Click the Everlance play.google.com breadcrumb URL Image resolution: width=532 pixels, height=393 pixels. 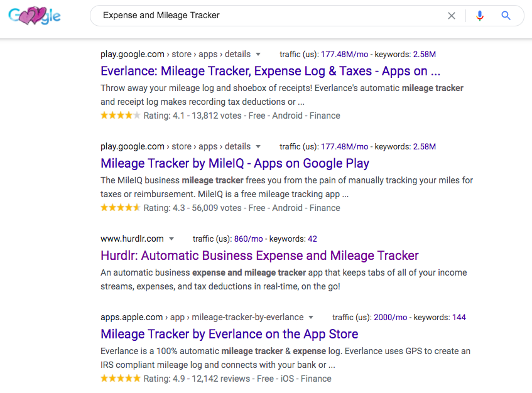point(175,54)
